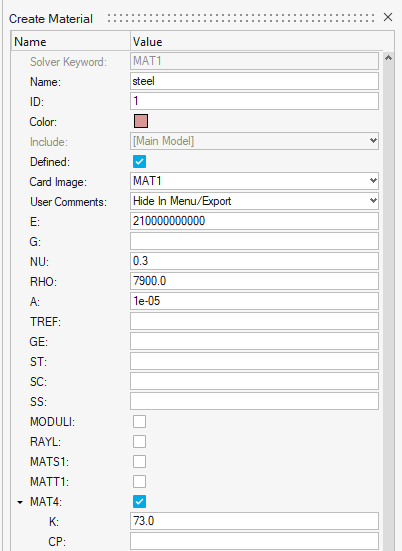Tick the MATT1 checkbox
402x551 pixels.
tap(140, 481)
